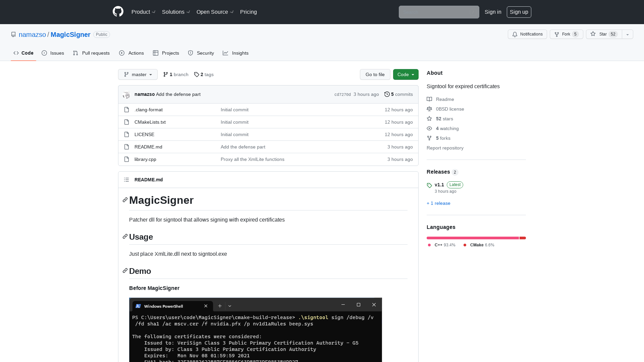The image size is (644, 362).
Task: Click the repository icon beside namazso
Action: tap(13, 35)
